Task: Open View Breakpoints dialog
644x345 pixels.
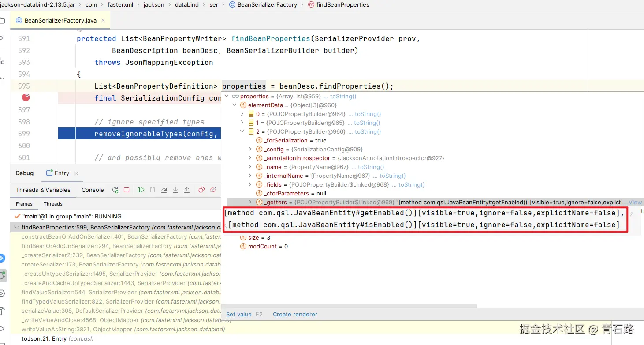Action: (x=201, y=190)
